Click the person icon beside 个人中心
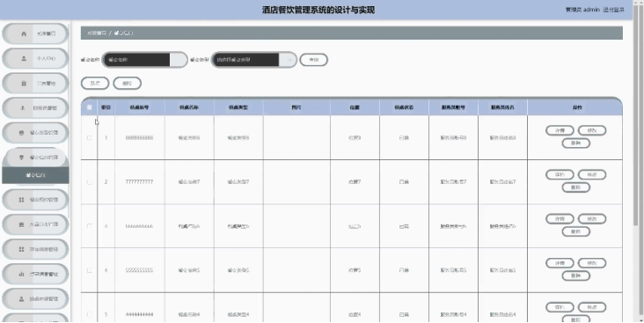Screen dimensions: 644x323 click(x=24, y=59)
